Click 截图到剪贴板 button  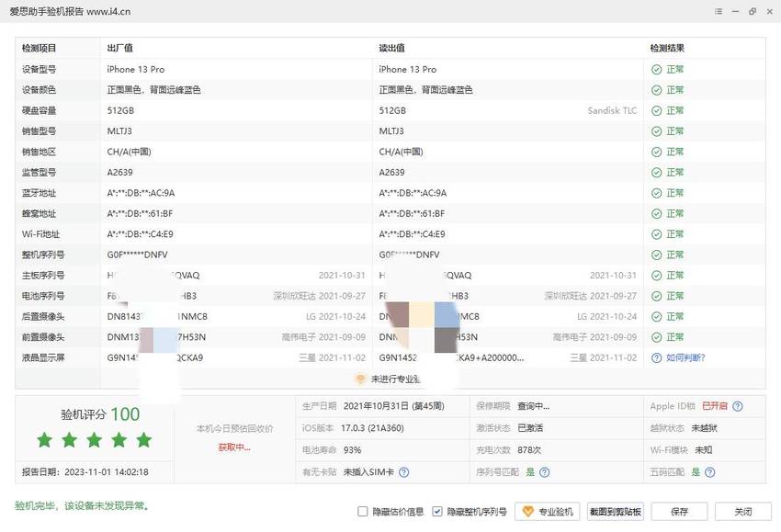pyautogui.click(x=615, y=511)
